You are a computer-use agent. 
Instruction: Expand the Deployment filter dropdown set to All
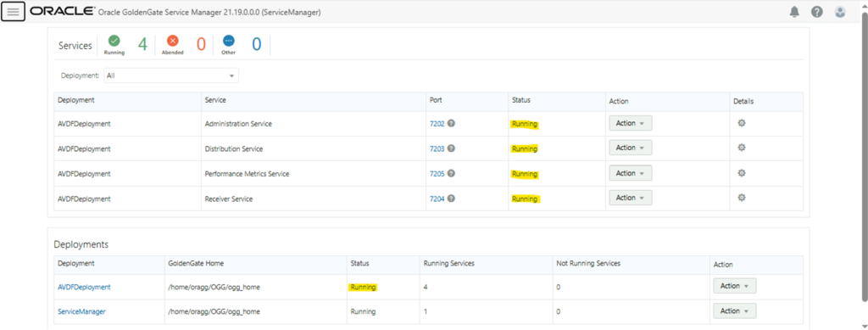(171, 76)
